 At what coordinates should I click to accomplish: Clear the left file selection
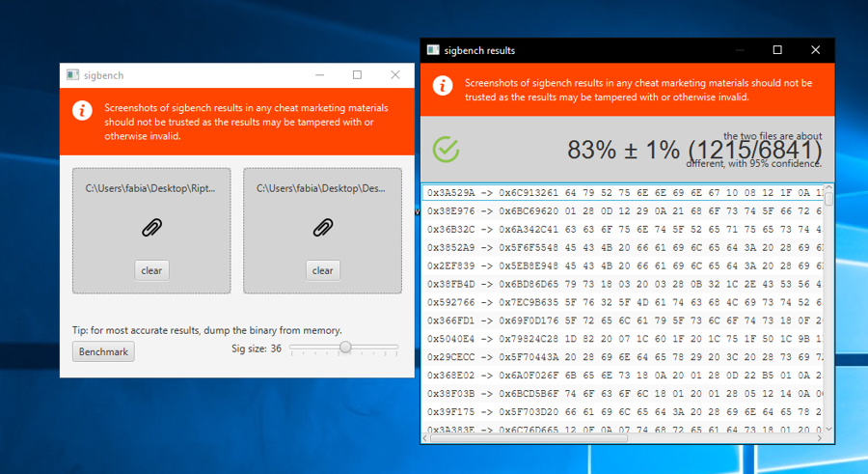click(x=151, y=270)
